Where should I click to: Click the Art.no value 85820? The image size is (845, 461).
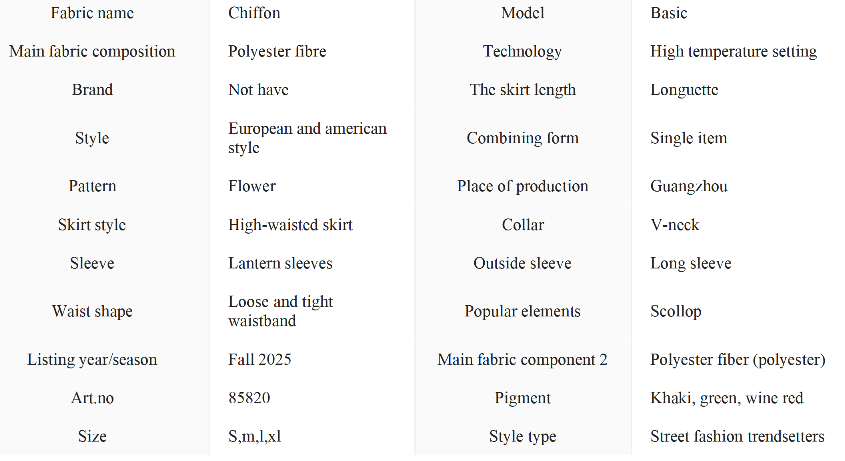click(x=249, y=398)
